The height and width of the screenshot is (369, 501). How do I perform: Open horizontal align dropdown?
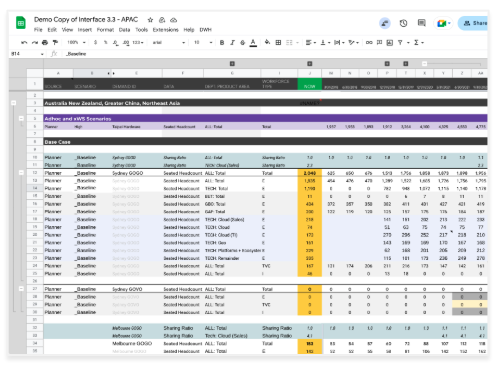pyautogui.click(x=311, y=43)
